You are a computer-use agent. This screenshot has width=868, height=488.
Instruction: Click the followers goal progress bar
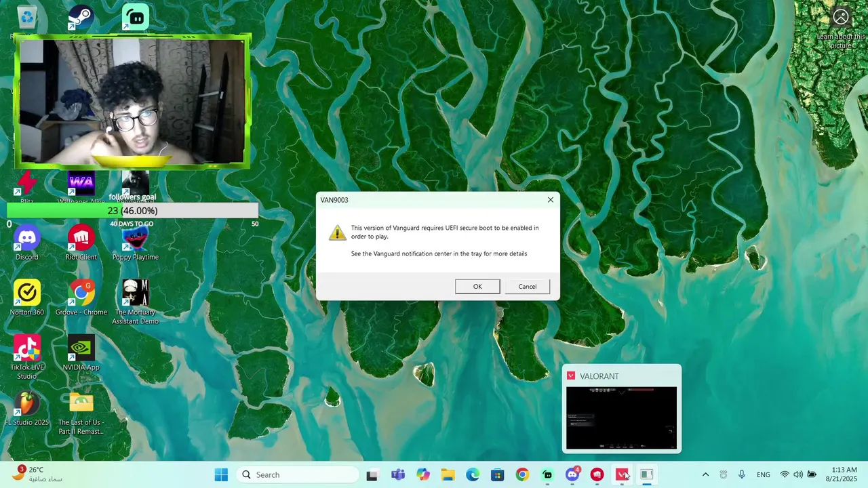pos(132,211)
